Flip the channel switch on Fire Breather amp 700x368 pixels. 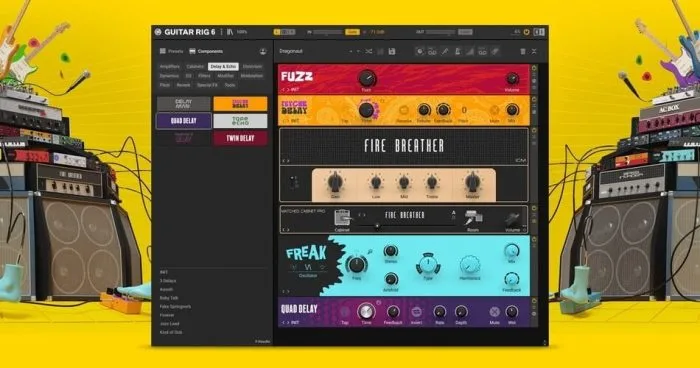point(293,182)
